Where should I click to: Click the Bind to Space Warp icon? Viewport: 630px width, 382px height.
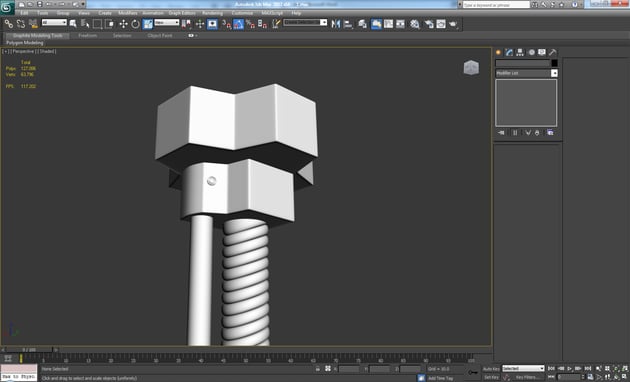(33, 24)
